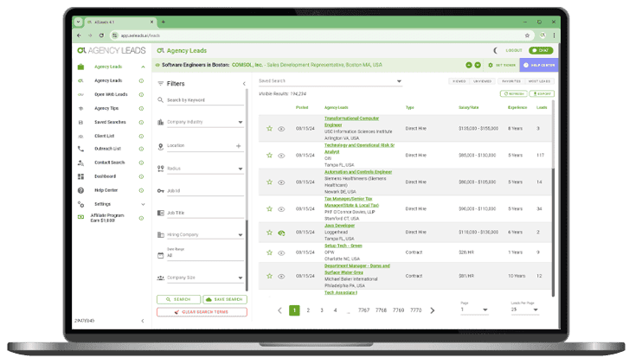The image size is (629, 364).
Task: Toggle viewed eye for Department Manager Dams lead
Action: coord(281,276)
